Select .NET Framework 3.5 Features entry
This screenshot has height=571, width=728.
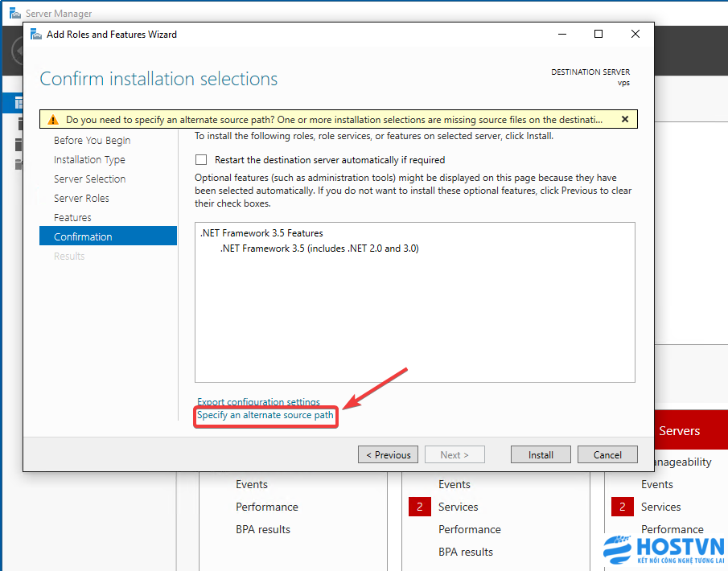click(x=261, y=233)
